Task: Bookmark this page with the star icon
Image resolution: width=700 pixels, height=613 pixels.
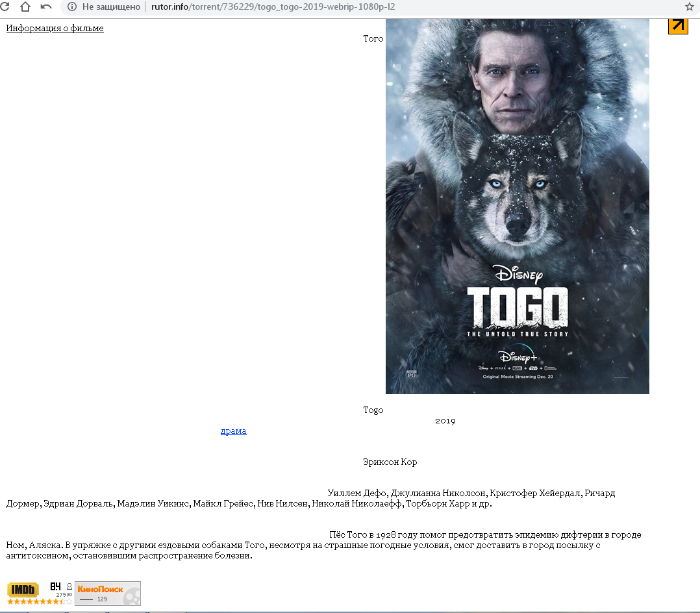Action: click(x=690, y=6)
